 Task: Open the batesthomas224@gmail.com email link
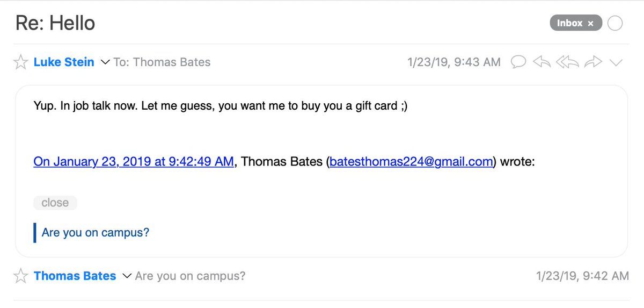click(411, 161)
